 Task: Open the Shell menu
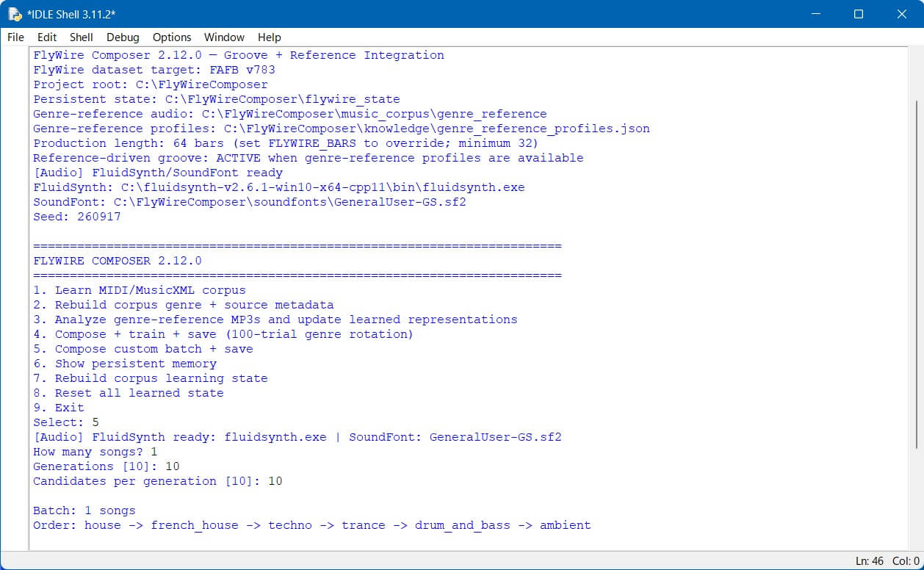pyautogui.click(x=82, y=37)
